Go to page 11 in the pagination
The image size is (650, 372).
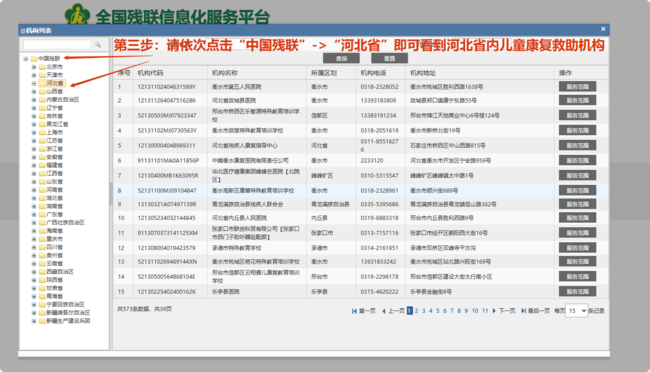pos(485,311)
